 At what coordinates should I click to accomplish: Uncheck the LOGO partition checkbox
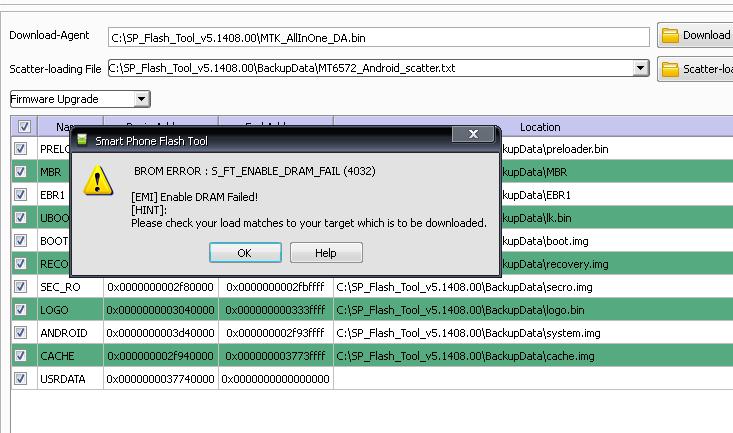[22, 310]
